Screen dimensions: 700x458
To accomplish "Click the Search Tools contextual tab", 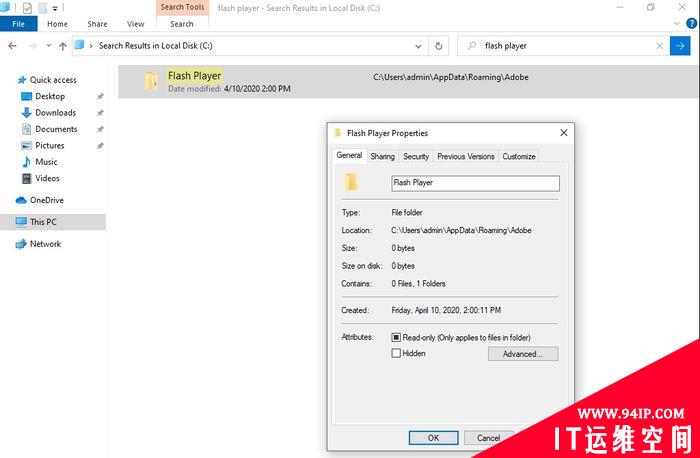I will (x=182, y=7).
